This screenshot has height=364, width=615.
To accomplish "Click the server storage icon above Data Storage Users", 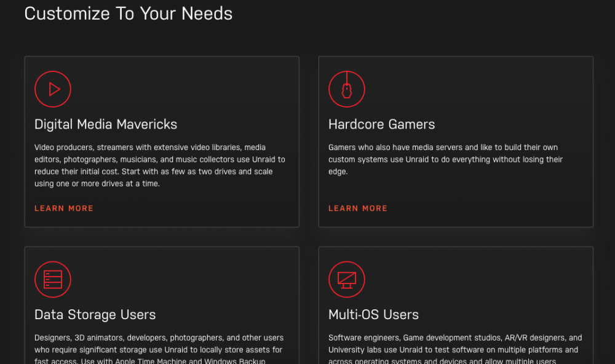I will (x=52, y=279).
